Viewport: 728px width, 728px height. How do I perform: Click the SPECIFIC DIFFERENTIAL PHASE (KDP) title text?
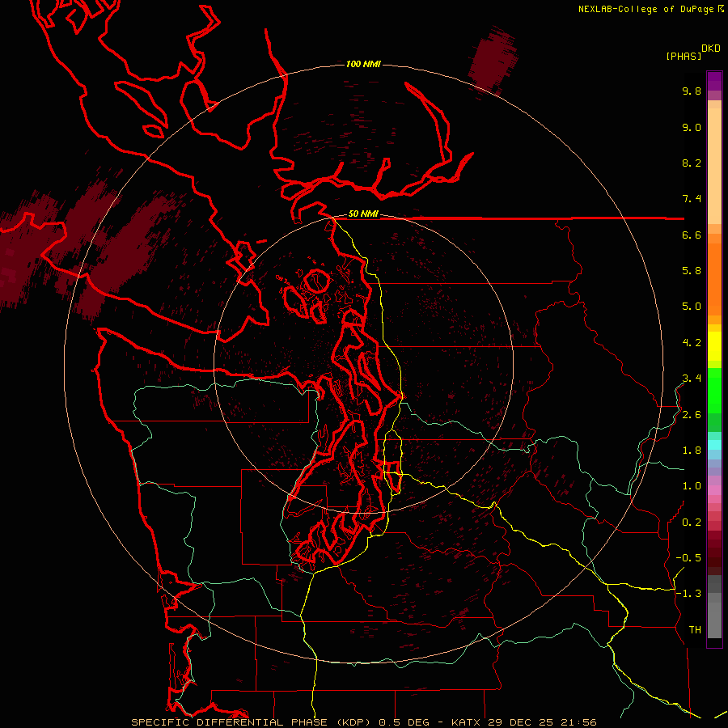click(253, 722)
